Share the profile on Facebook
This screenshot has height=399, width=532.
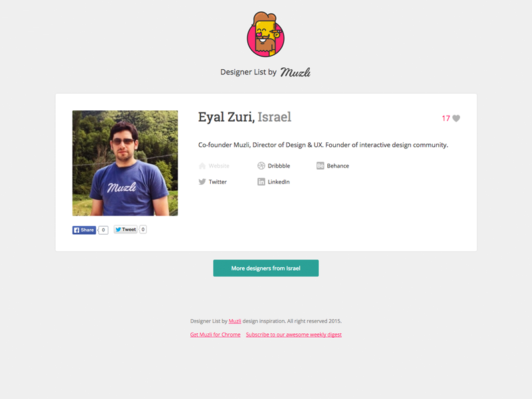84,230
